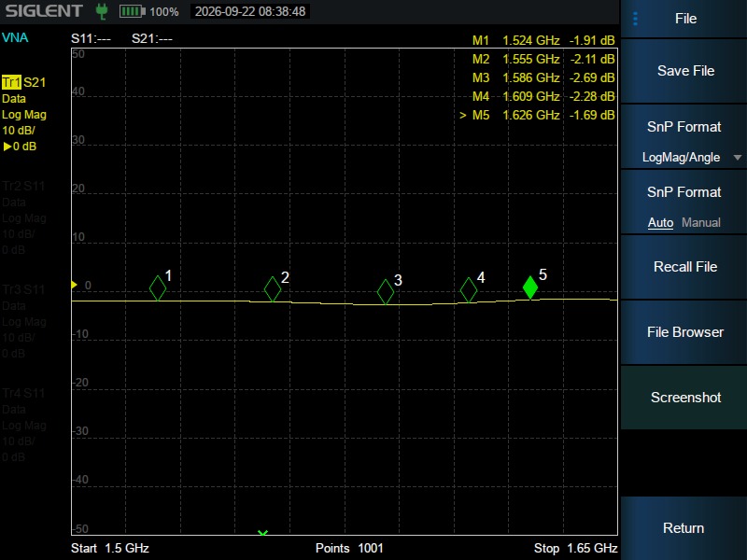Select the M5 1.626 GHz marker row
This screenshot has height=560, width=747.
tap(538, 115)
